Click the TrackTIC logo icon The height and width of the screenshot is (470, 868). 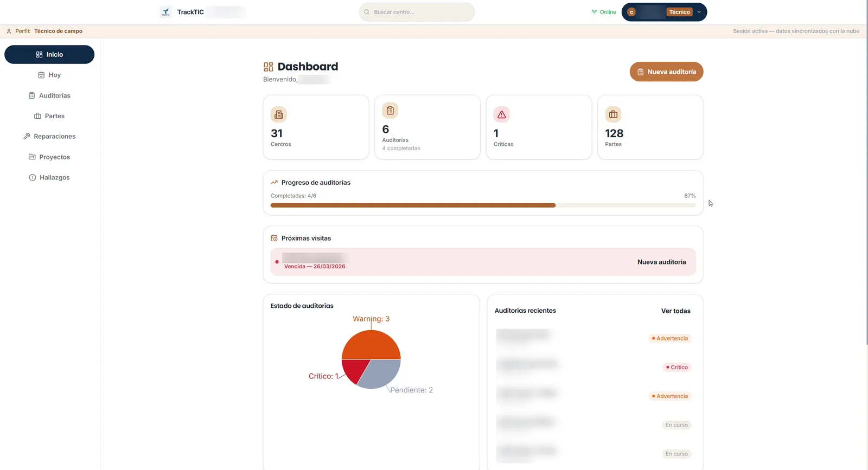[166, 12]
